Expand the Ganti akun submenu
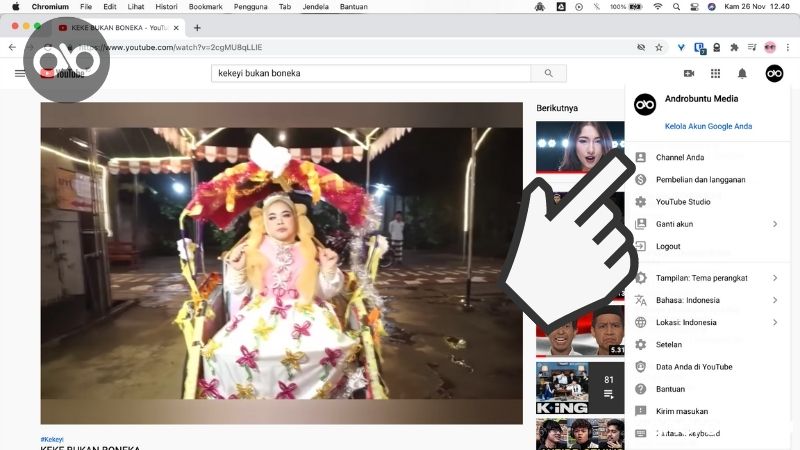Screen dimensions: 800x450 point(774,224)
